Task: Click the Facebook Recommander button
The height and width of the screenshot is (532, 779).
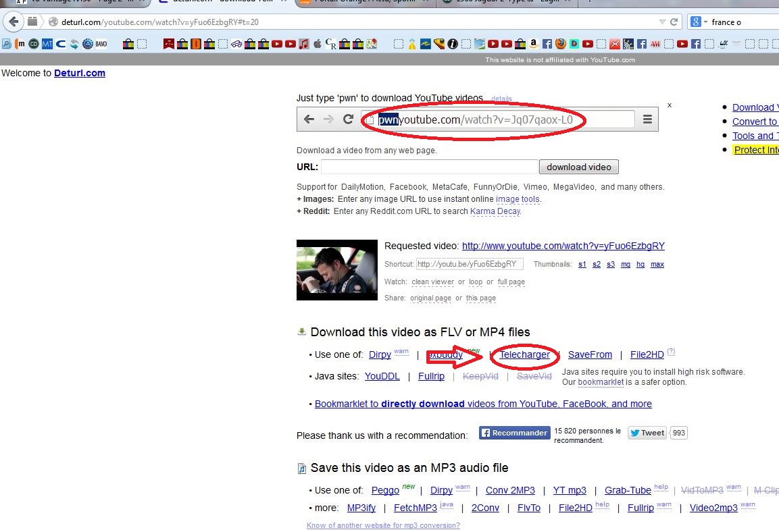Action: pos(514,433)
